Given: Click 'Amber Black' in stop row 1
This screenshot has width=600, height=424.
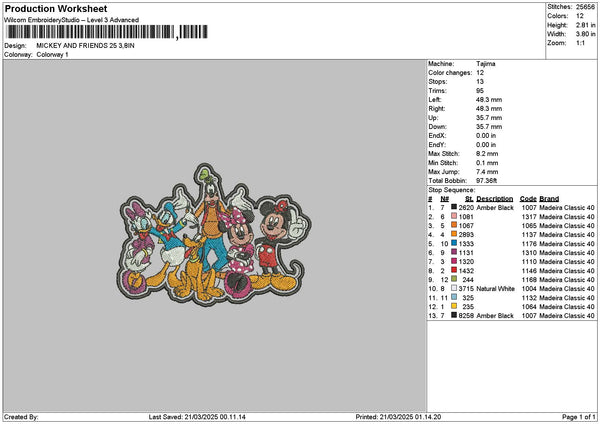Looking at the screenshot, I should coord(495,208).
